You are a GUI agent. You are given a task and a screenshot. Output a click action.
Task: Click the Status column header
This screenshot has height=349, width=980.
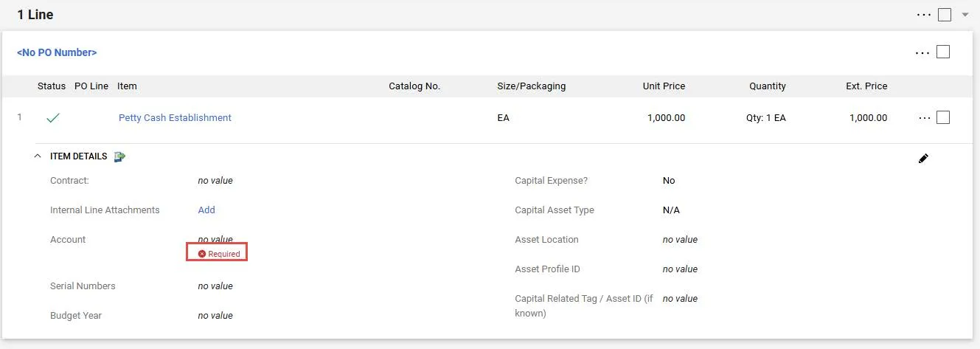point(52,86)
